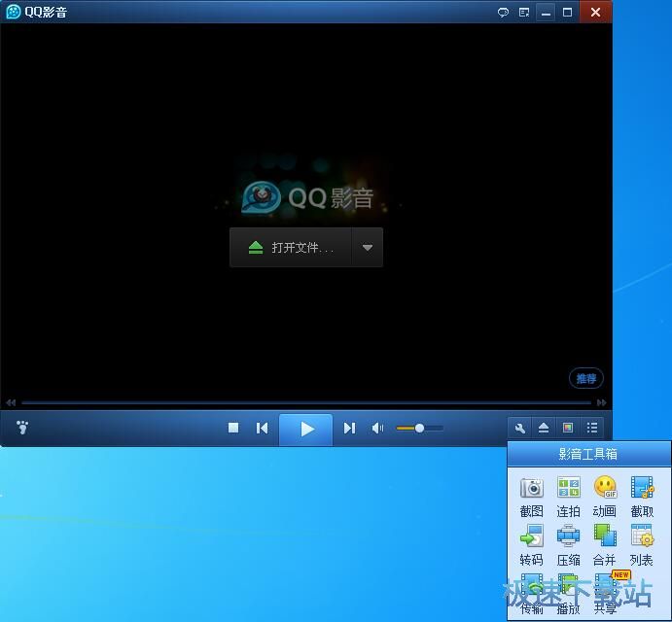Expand the open file dropdown arrow

pos(368,247)
